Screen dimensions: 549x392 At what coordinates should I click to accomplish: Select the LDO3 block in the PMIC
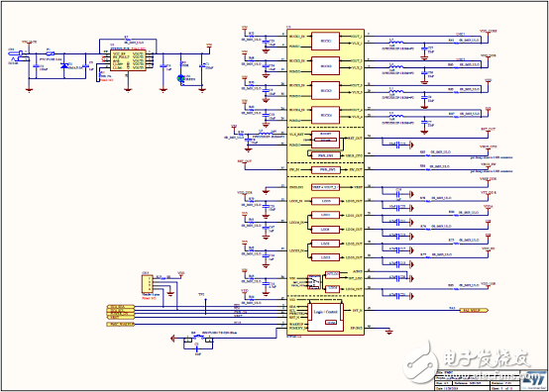click(x=326, y=201)
